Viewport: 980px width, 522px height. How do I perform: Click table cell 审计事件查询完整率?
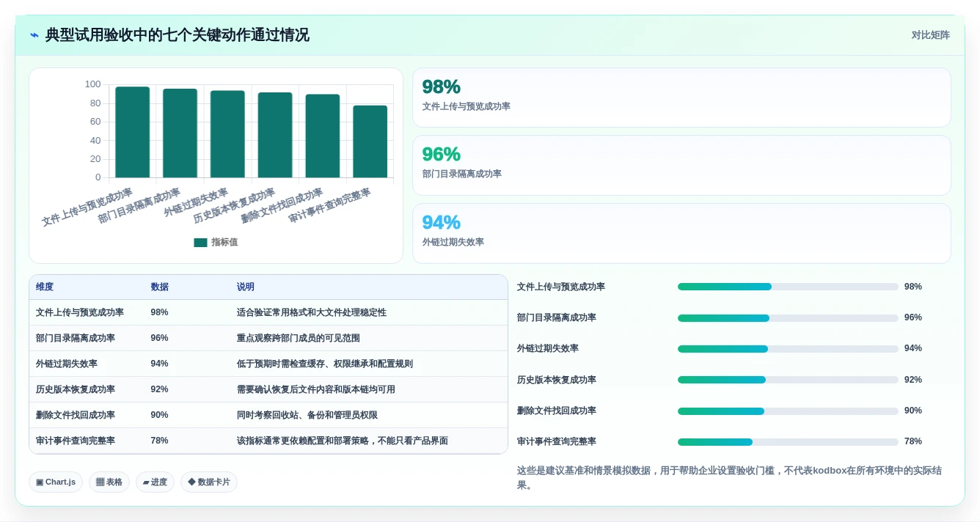point(76,441)
